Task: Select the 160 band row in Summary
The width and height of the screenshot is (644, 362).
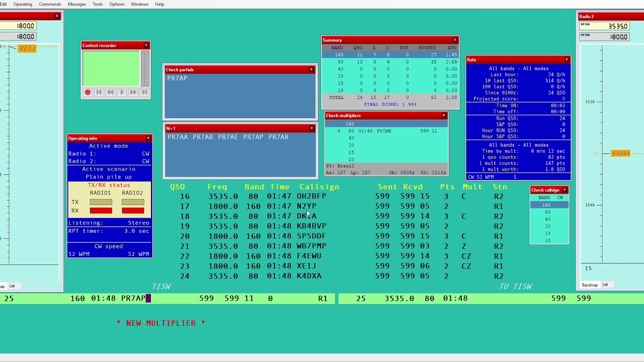Action: [x=390, y=55]
